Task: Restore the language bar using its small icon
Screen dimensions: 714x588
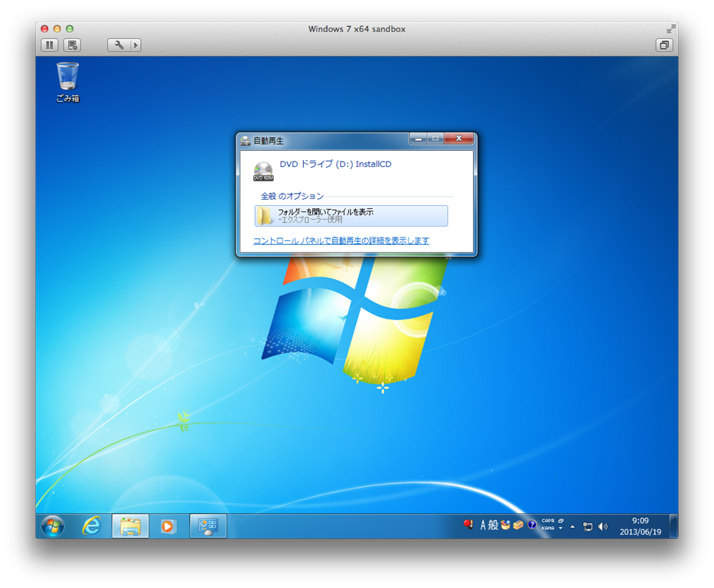Action: click(561, 521)
